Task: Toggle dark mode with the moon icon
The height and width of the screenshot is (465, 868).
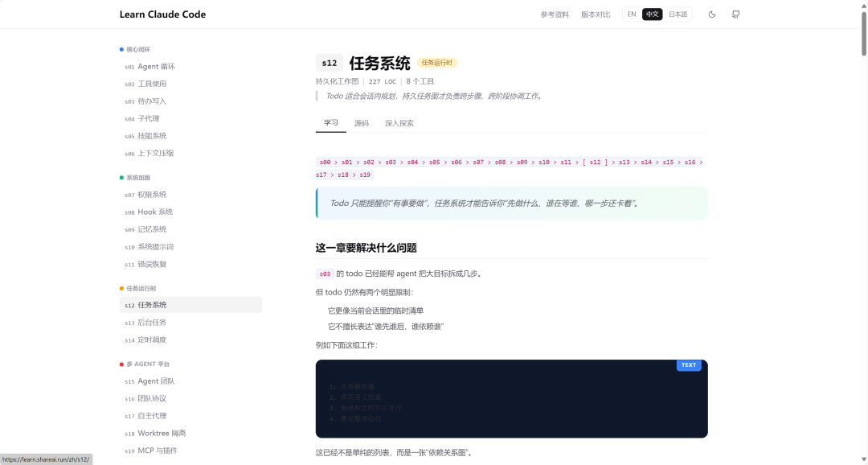Action: coord(712,14)
